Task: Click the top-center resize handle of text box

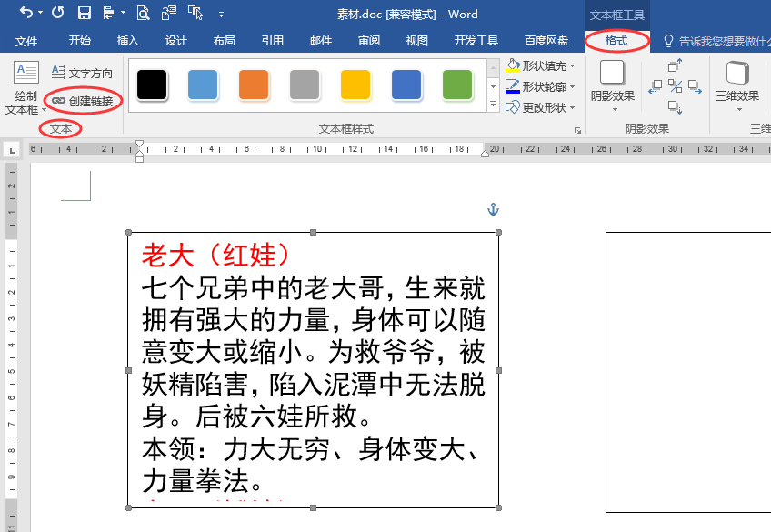Action: point(313,232)
